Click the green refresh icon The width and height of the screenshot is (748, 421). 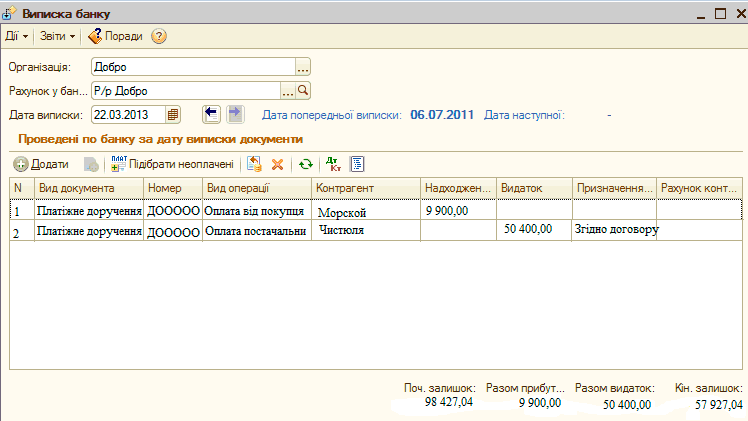(x=306, y=164)
